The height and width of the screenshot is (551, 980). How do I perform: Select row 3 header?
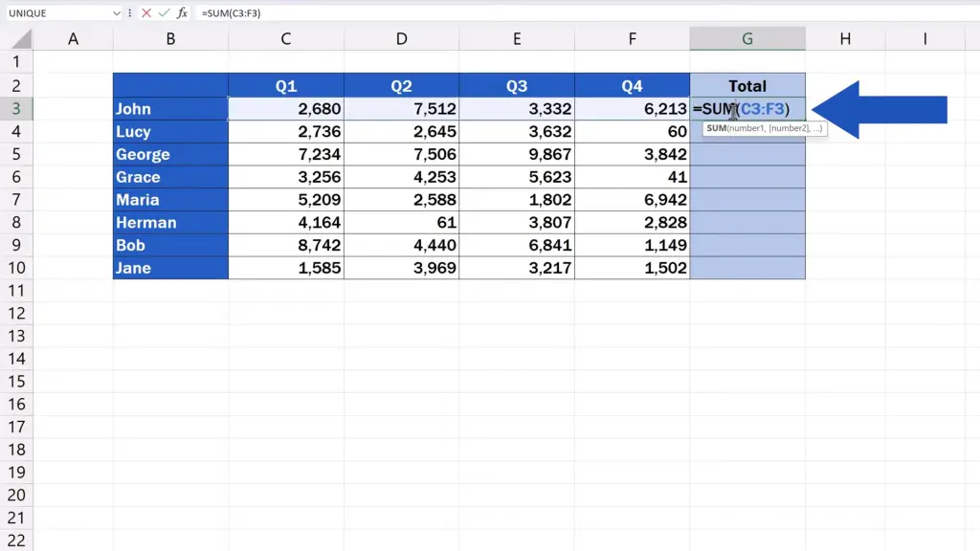[x=16, y=109]
